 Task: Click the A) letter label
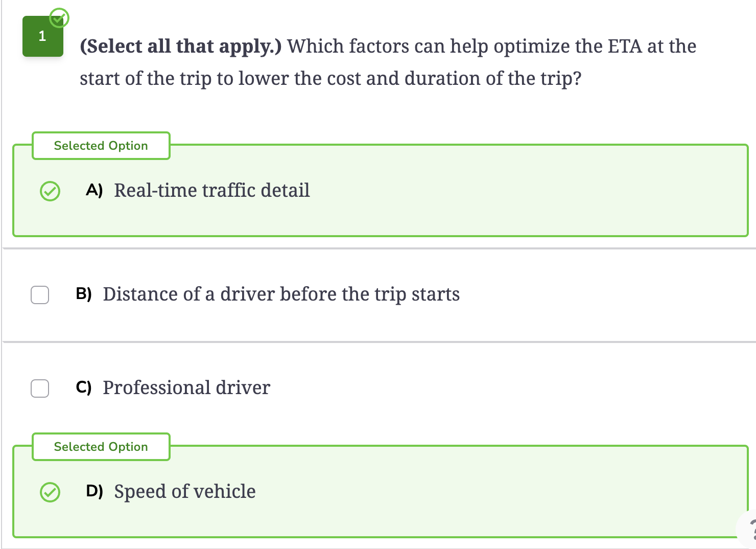click(x=94, y=190)
